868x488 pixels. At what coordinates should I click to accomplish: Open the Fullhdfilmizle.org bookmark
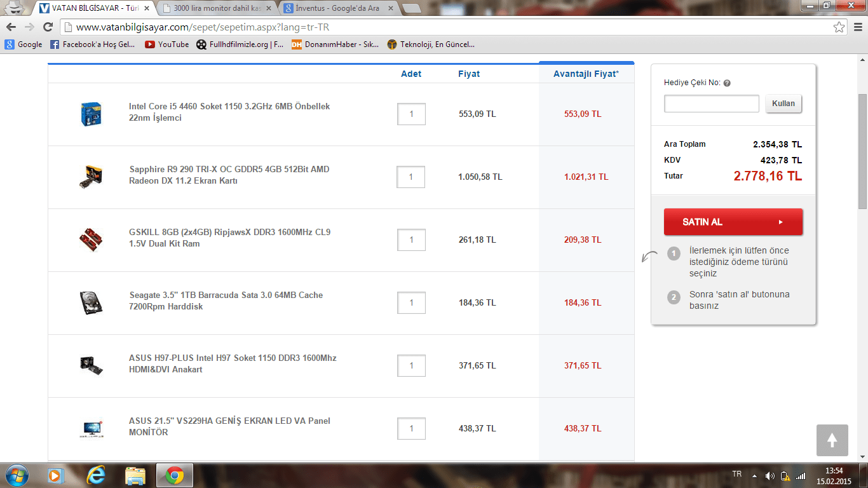(x=240, y=44)
